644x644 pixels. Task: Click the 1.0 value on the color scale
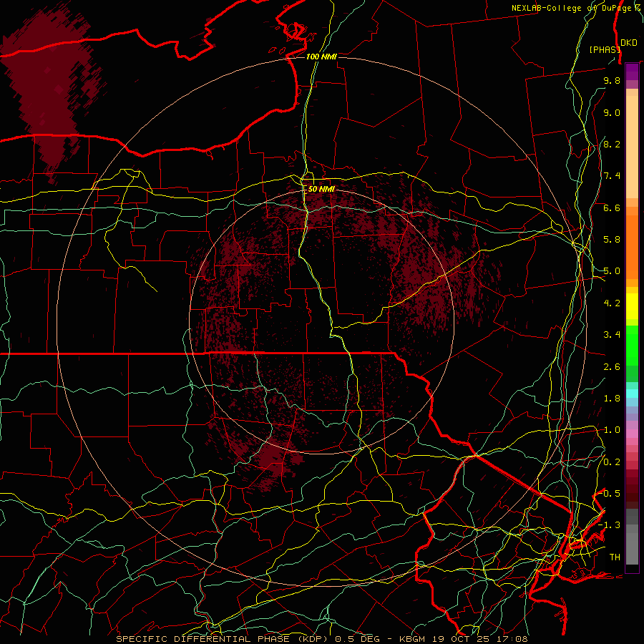(x=612, y=430)
